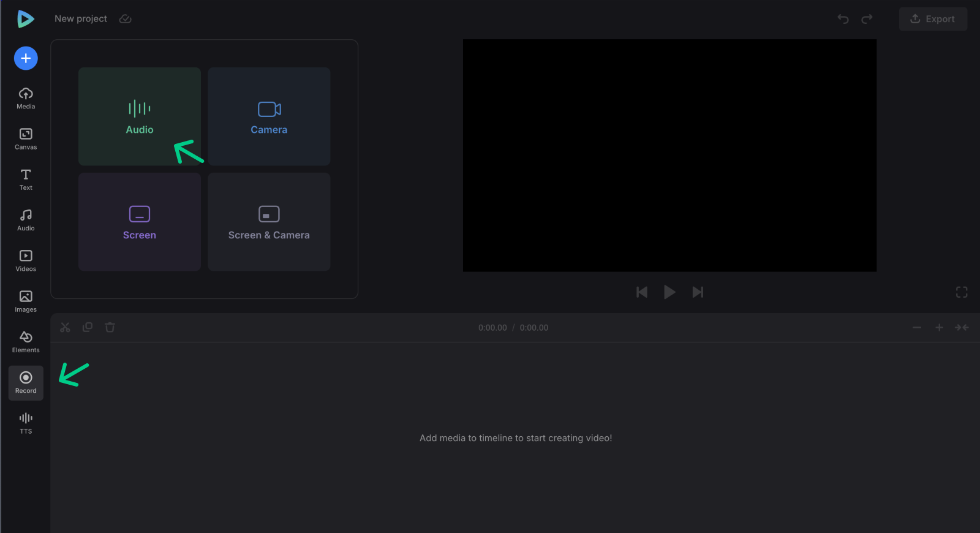Undo the last action
Image resolution: width=980 pixels, height=533 pixels.
click(843, 19)
